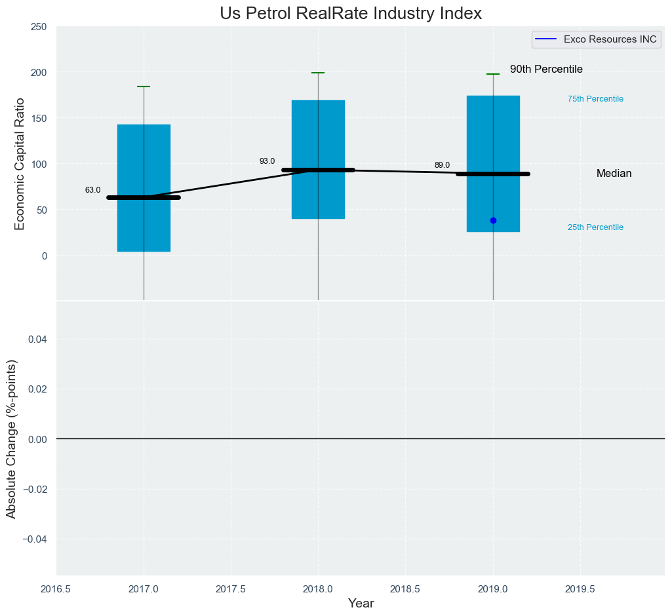This screenshot has width=672, height=616.
Task: Click the green 90th percentile cap for 2019
Action: 493,74
